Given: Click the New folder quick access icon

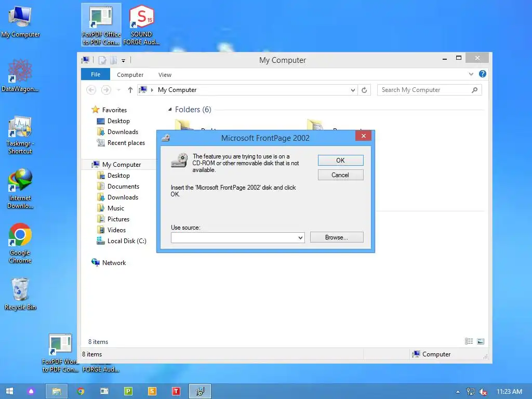Looking at the screenshot, I should [113, 60].
